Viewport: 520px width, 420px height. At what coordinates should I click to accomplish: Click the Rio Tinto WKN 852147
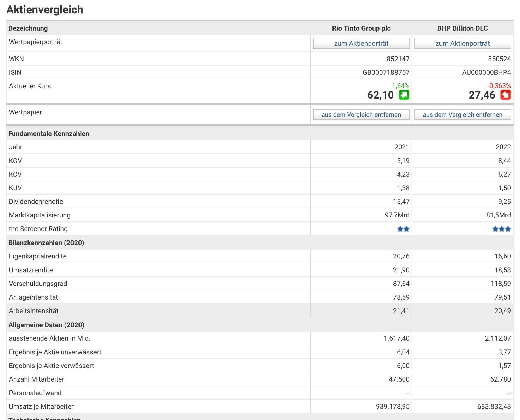point(398,59)
